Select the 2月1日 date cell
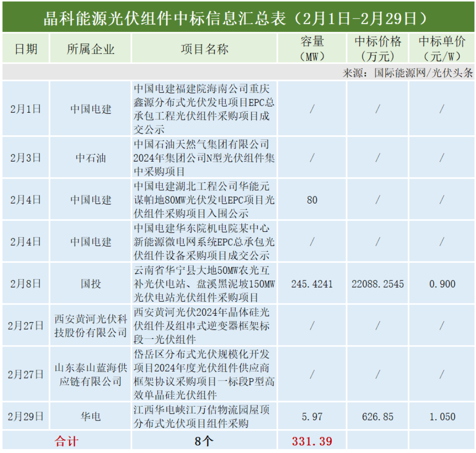 point(26,108)
